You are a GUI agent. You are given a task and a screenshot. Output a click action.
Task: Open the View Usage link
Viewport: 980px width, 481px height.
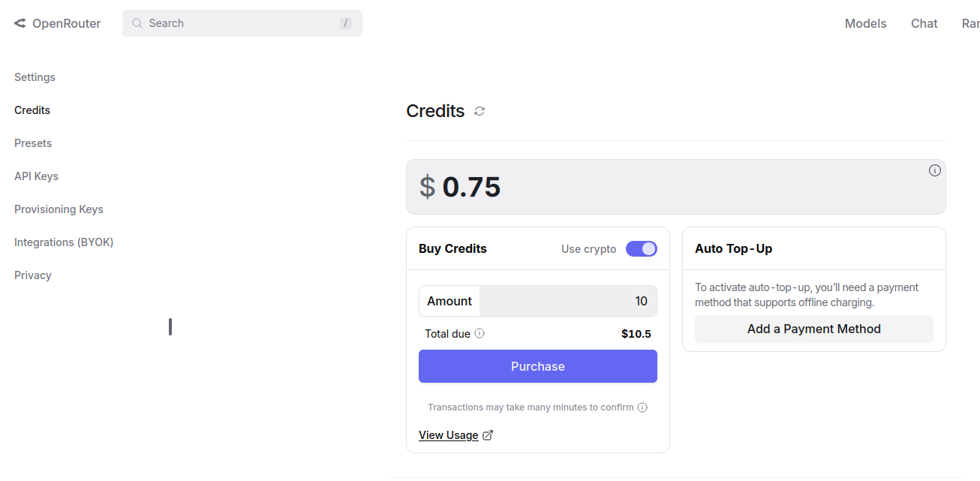[x=448, y=435]
